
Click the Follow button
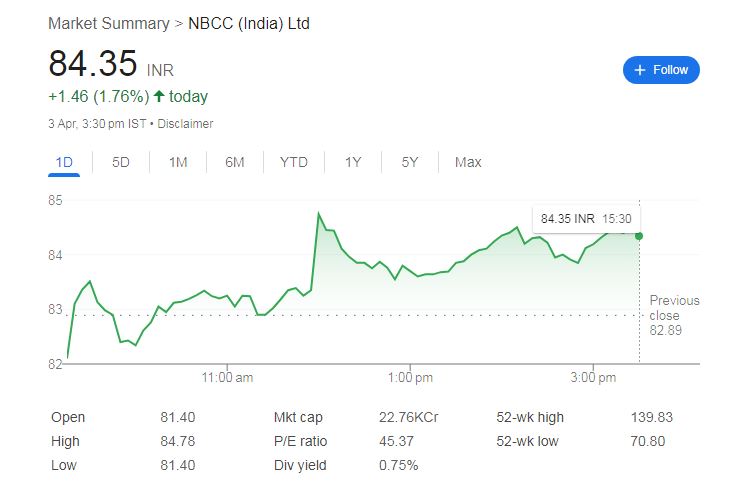(x=661, y=70)
